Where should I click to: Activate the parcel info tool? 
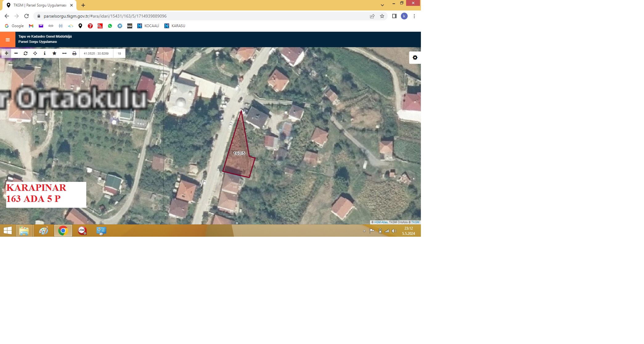tap(45, 53)
